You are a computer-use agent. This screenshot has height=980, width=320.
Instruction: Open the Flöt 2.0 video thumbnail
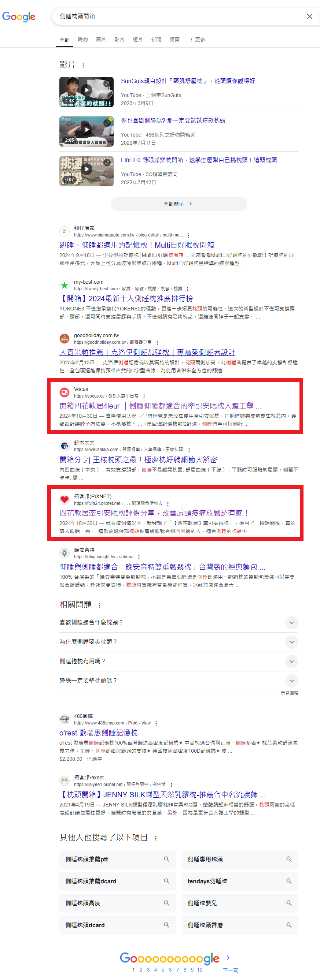point(87,171)
